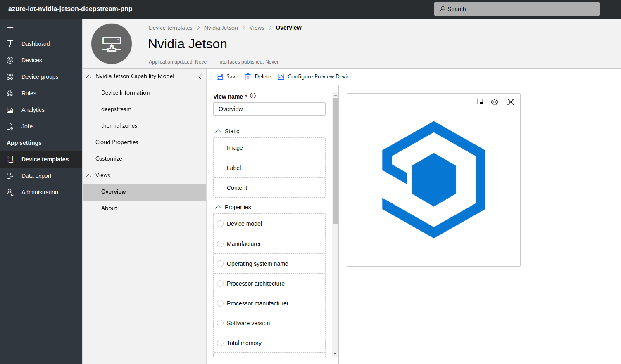Click the Rules icon in sidebar

10,93
